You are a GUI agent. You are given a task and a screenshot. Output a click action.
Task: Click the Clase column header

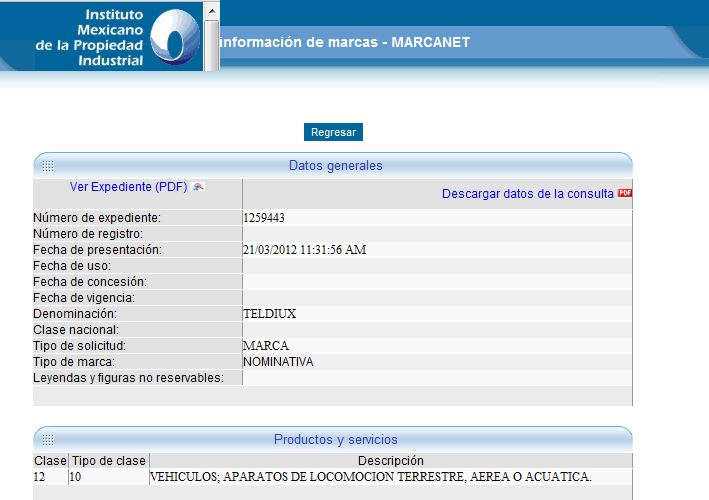50,461
